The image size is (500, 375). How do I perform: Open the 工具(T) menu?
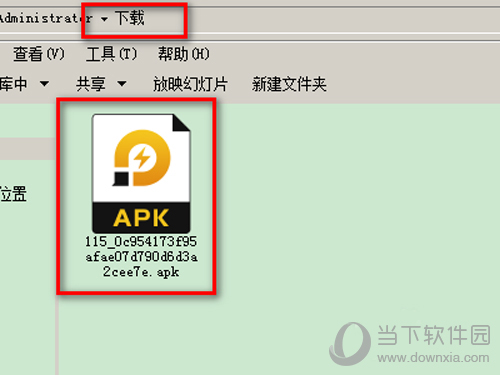click(111, 54)
